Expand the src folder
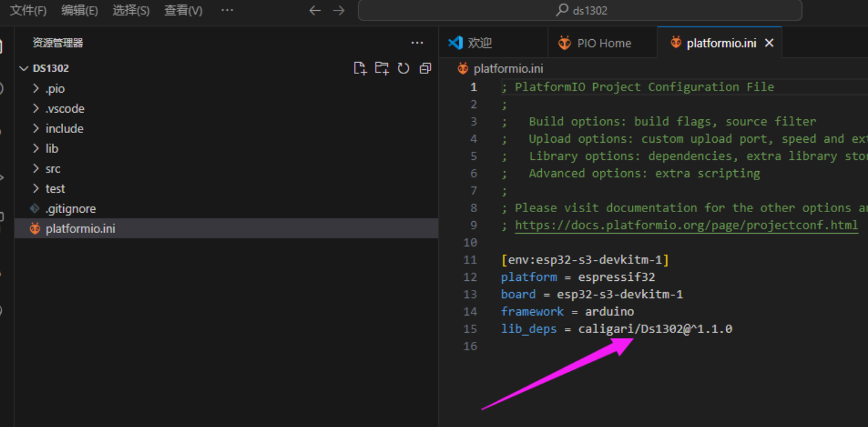 coord(36,169)
